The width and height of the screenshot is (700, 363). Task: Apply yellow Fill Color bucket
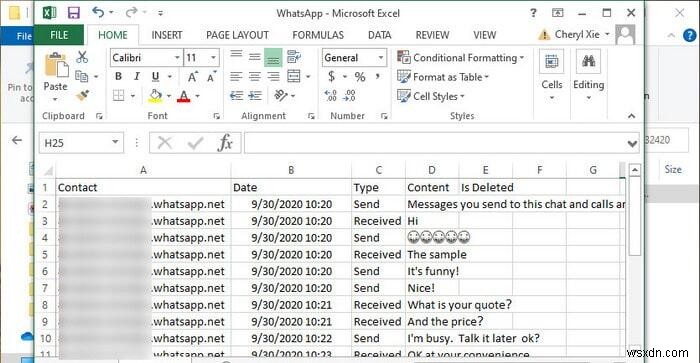pyautogui.click(x=155, y=96)
